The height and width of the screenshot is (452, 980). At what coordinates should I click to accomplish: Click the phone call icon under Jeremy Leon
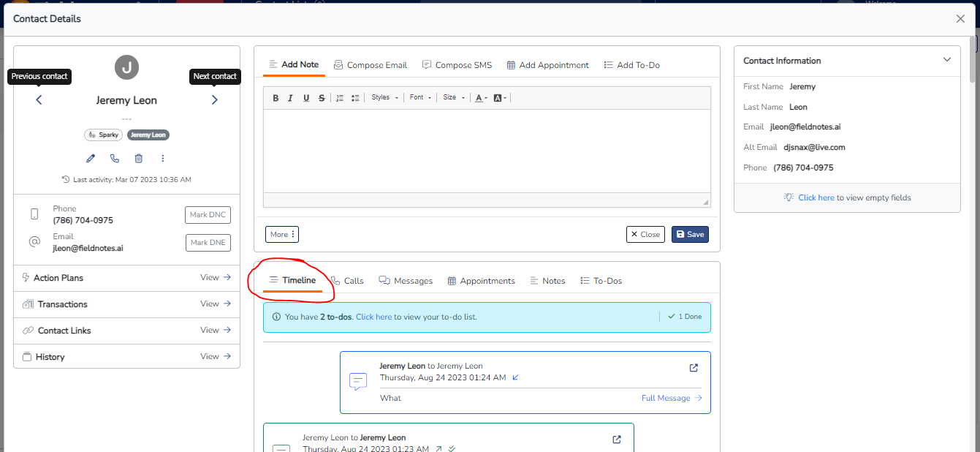click(x=115, y=158)
